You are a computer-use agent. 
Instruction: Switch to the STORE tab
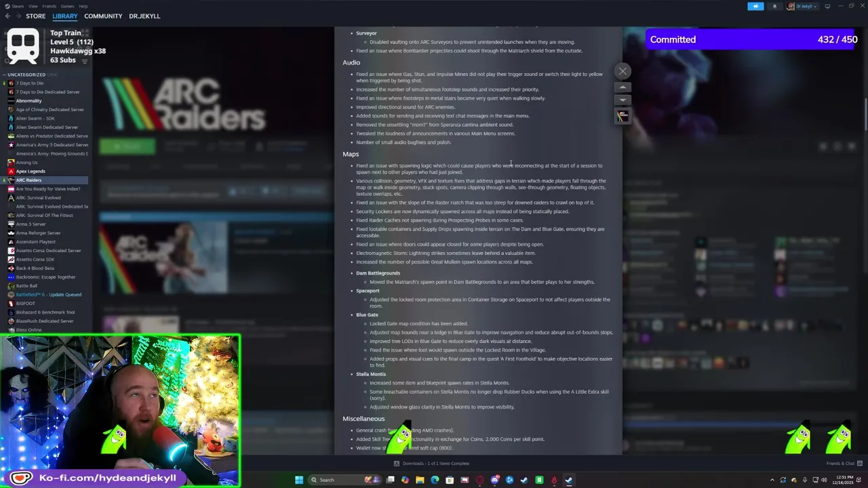(x=35, y=16)
